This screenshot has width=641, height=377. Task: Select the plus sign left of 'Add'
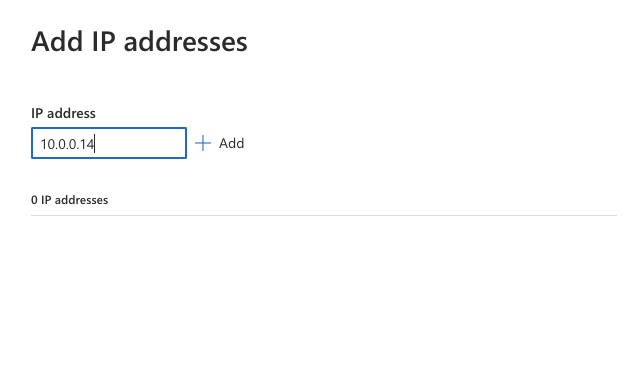(x=203, y=143)
